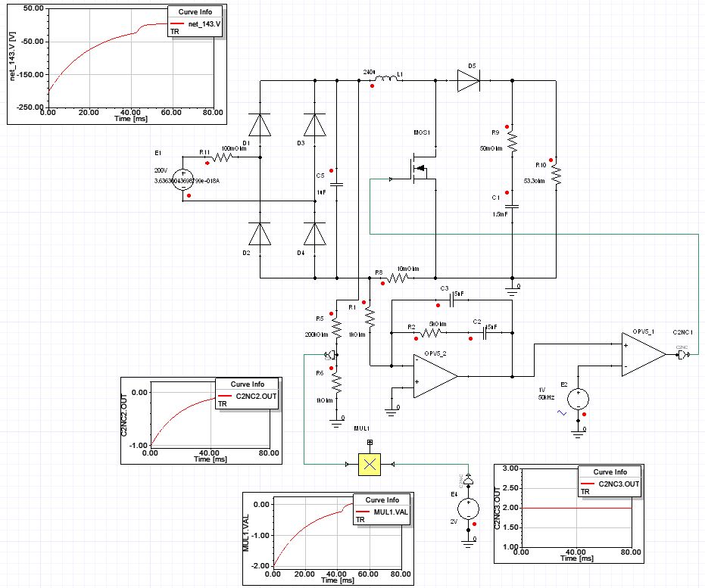Click the 53.3ohm value label of R10
The width and height of the screenshot is (705, 588).
(534, 181)
